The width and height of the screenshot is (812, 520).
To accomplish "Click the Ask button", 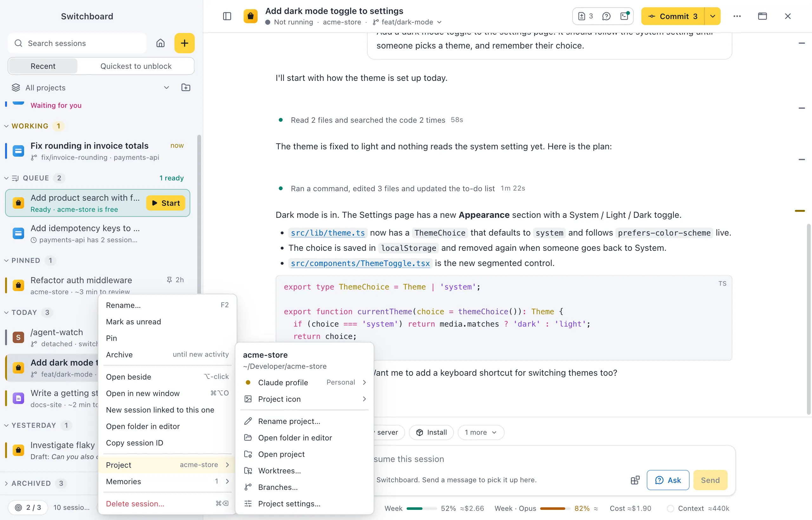I will 668,480.
